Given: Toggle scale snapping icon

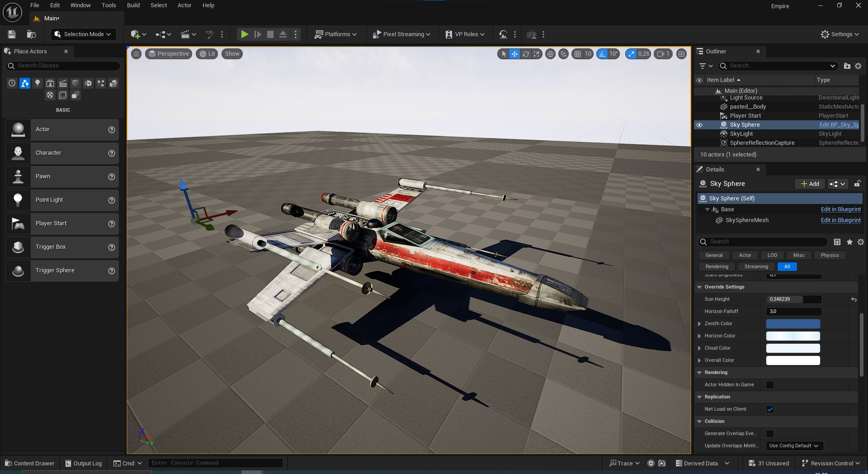Looking at the screenshot, I should pos(631,54).
